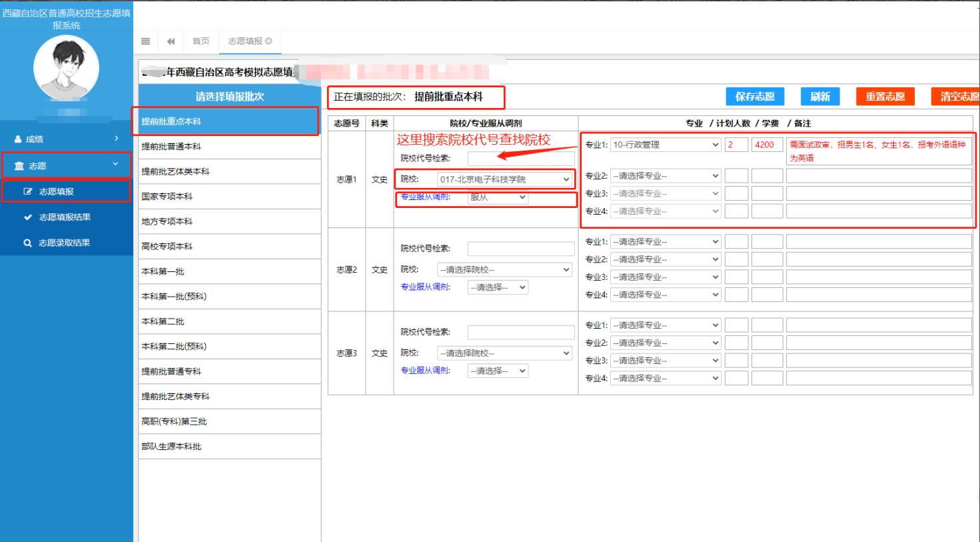Open 志愿录取结果 with search icon
Viewport: 980px width, 542px height.
(65, 243)
